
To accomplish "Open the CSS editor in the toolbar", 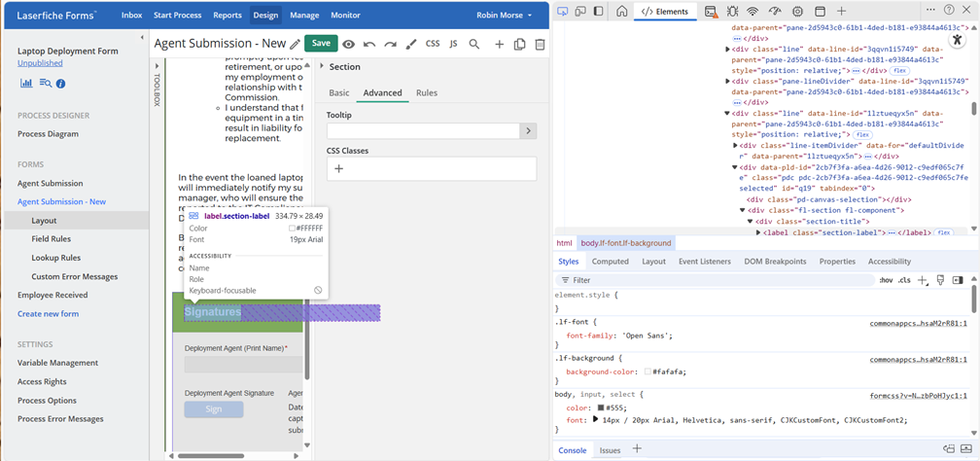I will (x=433, y=44).
